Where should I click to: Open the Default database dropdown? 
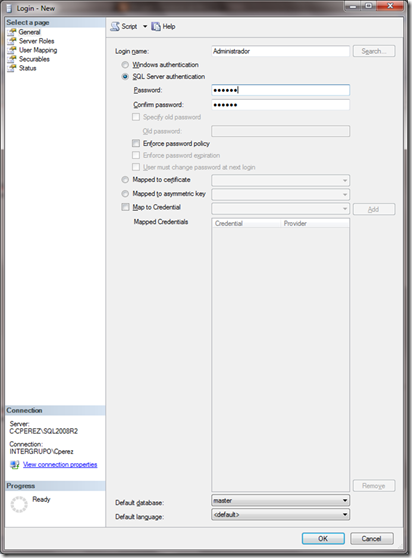(280, 500)
